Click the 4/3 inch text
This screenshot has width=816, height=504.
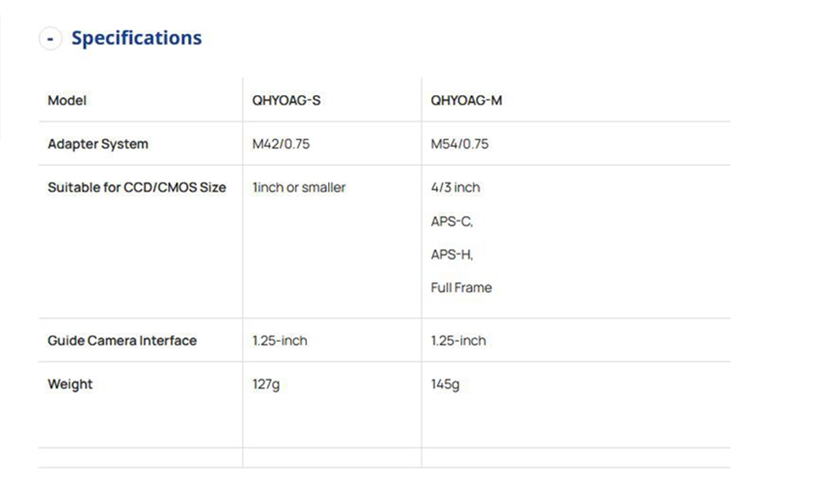click(455, 187)
